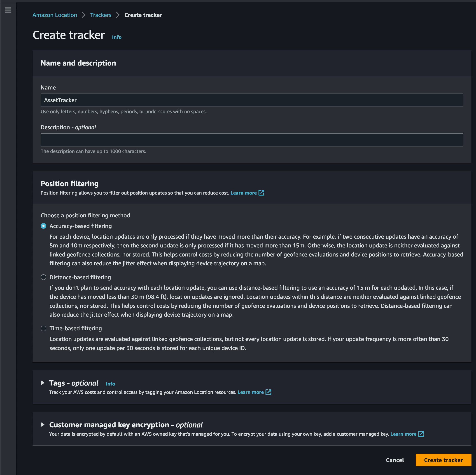476x475 pixels.
Task: Click the Cancel button
Action: coord(395,460)
